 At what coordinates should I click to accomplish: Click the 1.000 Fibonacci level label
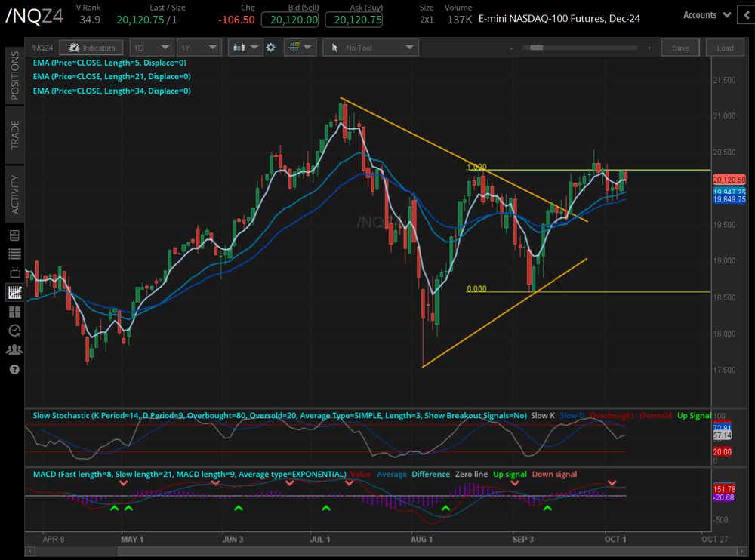(x=476, y=167)
